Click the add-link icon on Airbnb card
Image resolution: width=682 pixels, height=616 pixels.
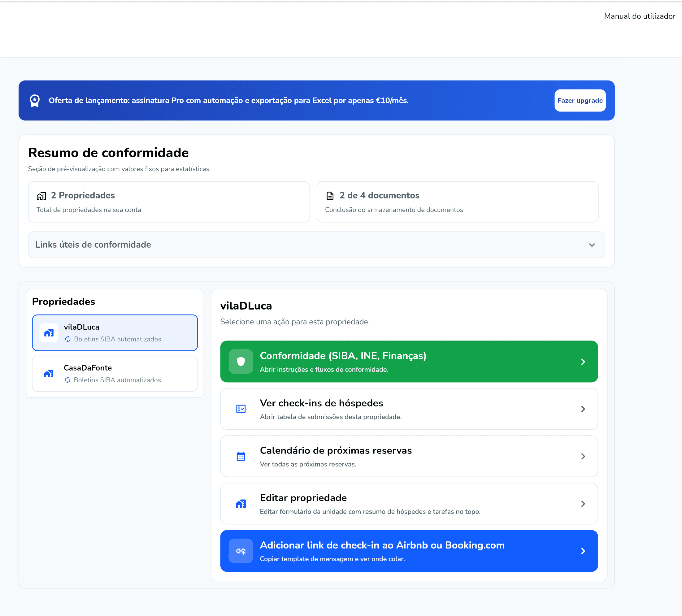click(x=241, y=551)
